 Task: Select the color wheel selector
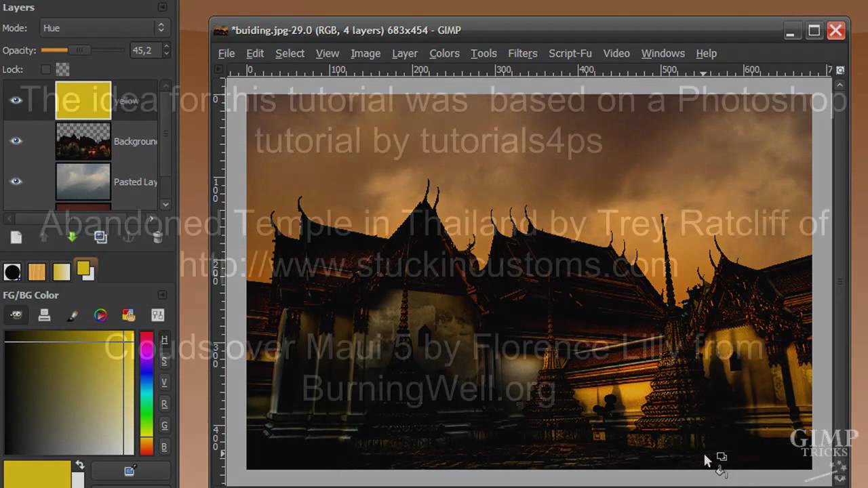(100, 315)
